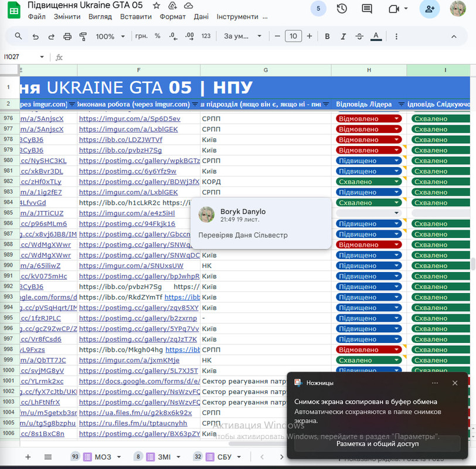The image size is (476, 469).
Task: Format as percent
Action: click(x=157, y=36)
